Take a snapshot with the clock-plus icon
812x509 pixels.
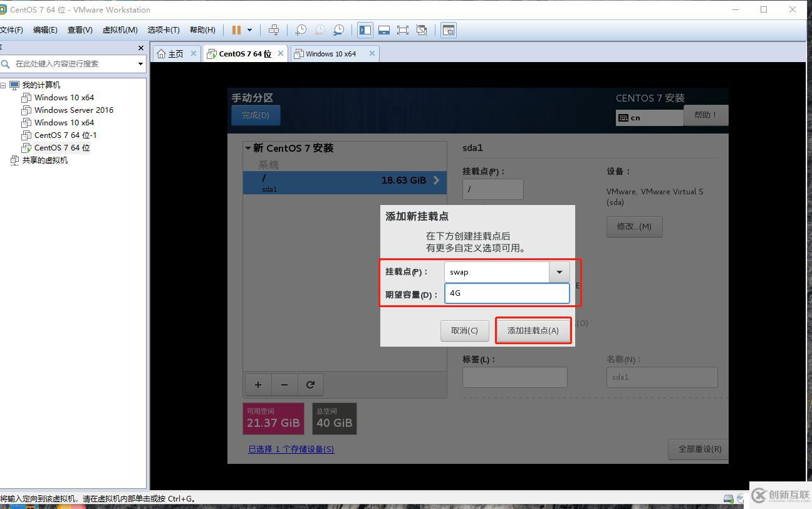click(301, 30)
